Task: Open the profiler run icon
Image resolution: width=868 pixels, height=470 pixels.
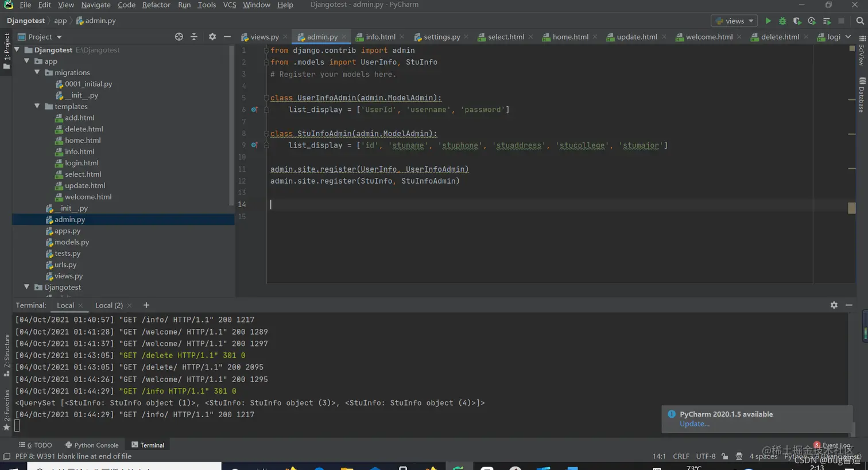Action: pos(812,21)
